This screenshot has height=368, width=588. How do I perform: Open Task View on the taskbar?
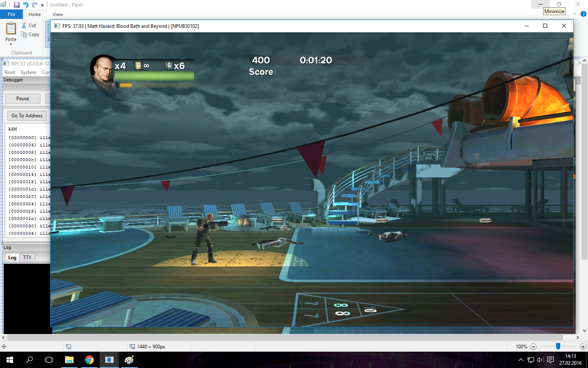[49, 360]
